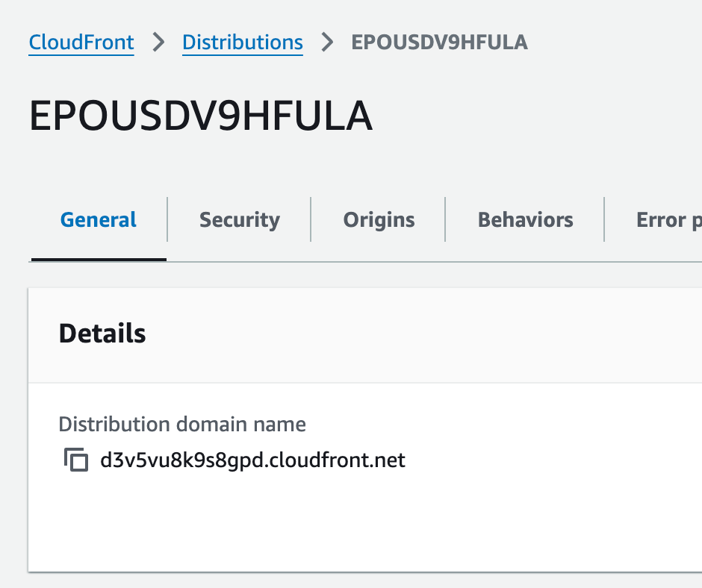
Task: Click the Details section header
Action: point(102,334)
